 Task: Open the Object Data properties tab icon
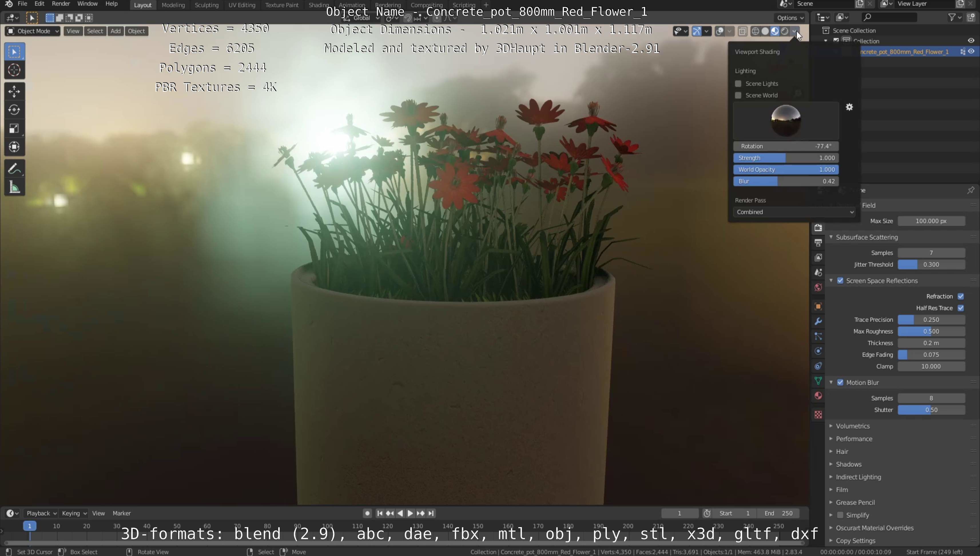tap(818, 381)
